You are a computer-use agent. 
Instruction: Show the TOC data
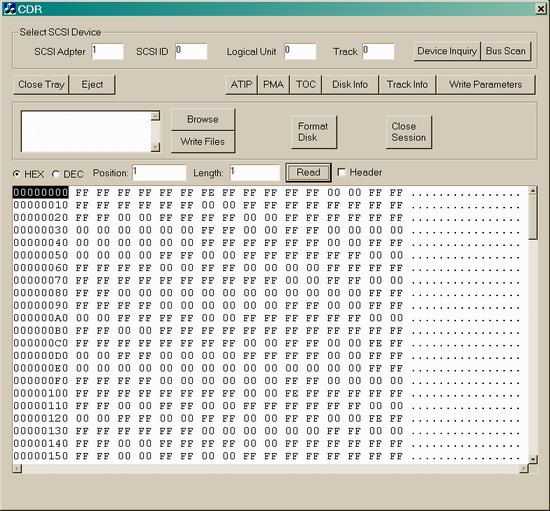[x=306, y=85]
